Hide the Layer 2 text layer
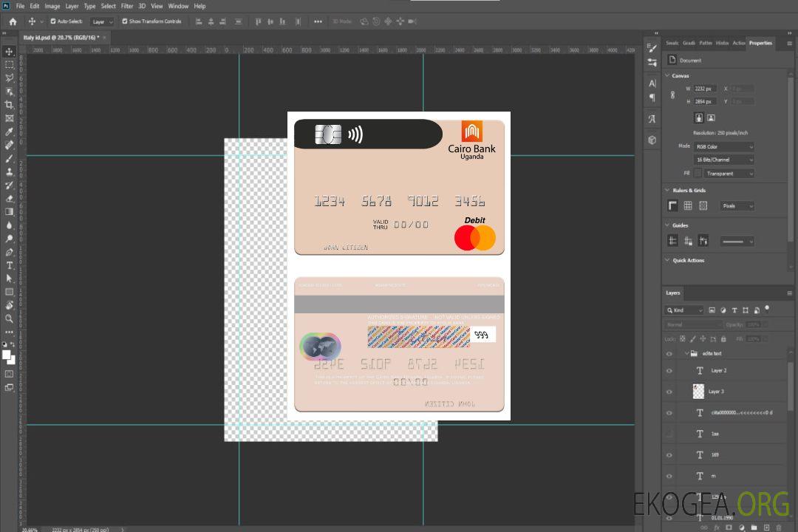 [x=669, y=371]
